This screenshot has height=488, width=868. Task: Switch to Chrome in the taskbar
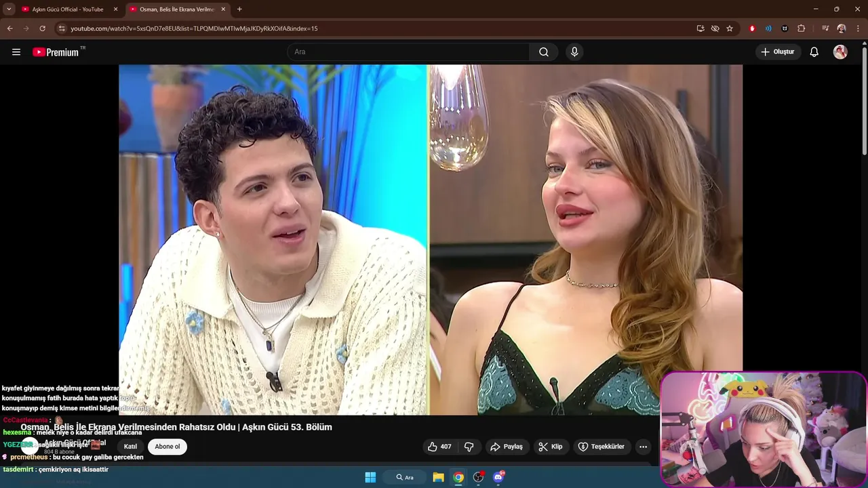(x=458, y=477)
